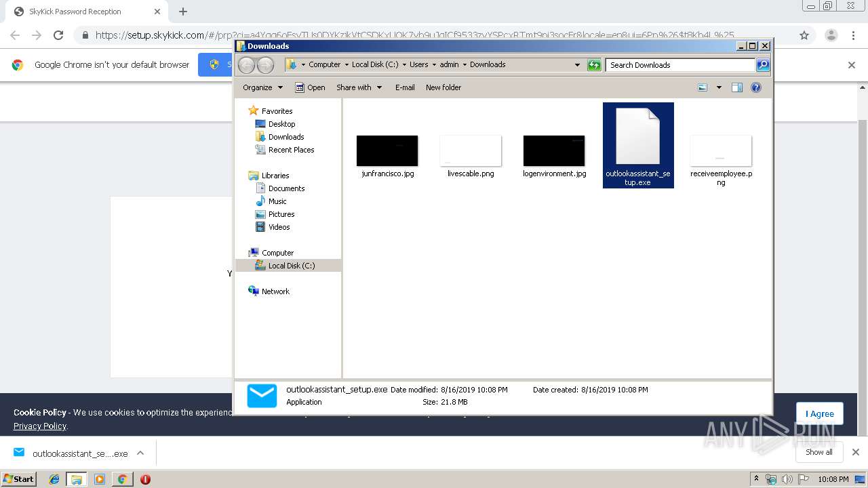
Task: Click New folder button
Action: (443, 87)
